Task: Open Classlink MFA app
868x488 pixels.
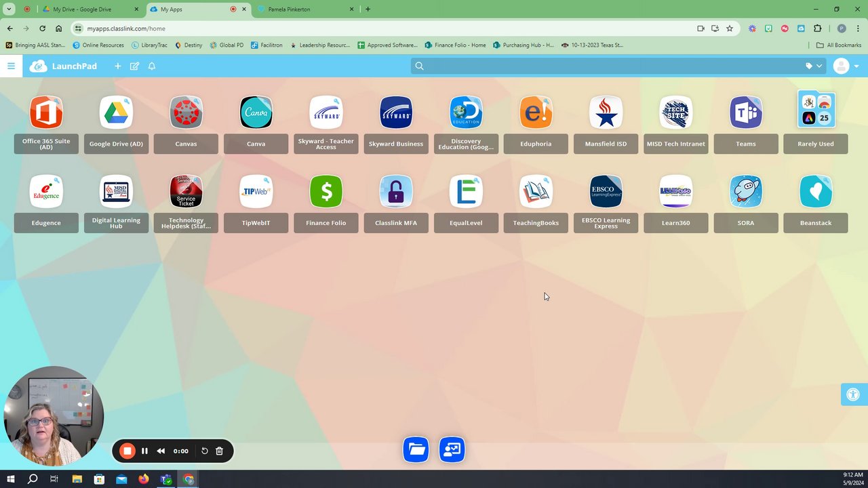Action: (x=395, y=192)
